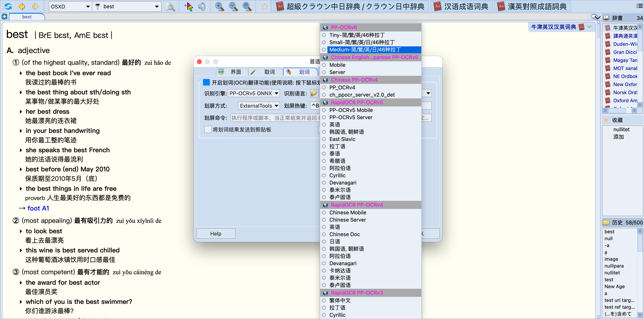The height and width of the screenshot is (319, 644).
Task: Select PP_OCRv4 radio option
Action: [x=324, y=87]
